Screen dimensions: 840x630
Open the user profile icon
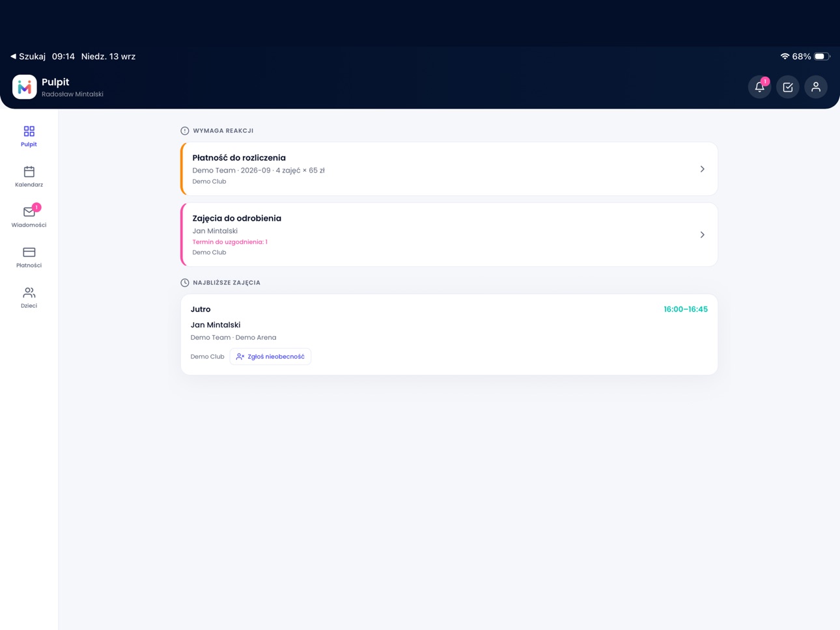816,87
